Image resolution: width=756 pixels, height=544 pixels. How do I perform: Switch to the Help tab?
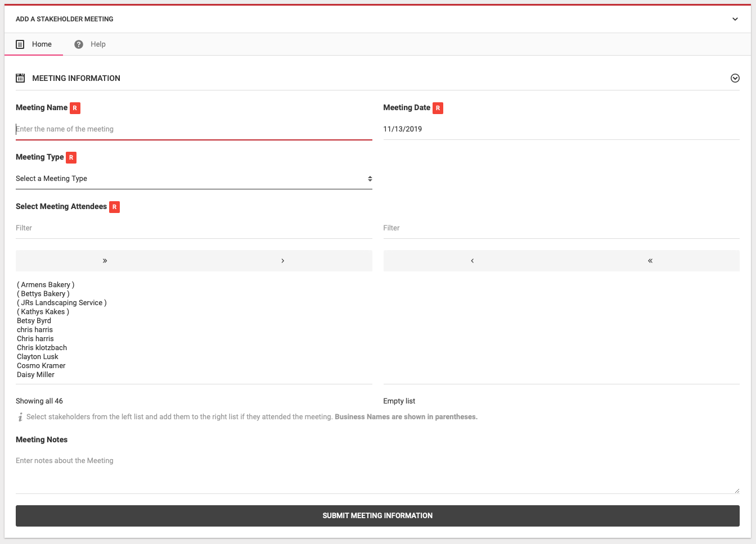click(97, 44)
